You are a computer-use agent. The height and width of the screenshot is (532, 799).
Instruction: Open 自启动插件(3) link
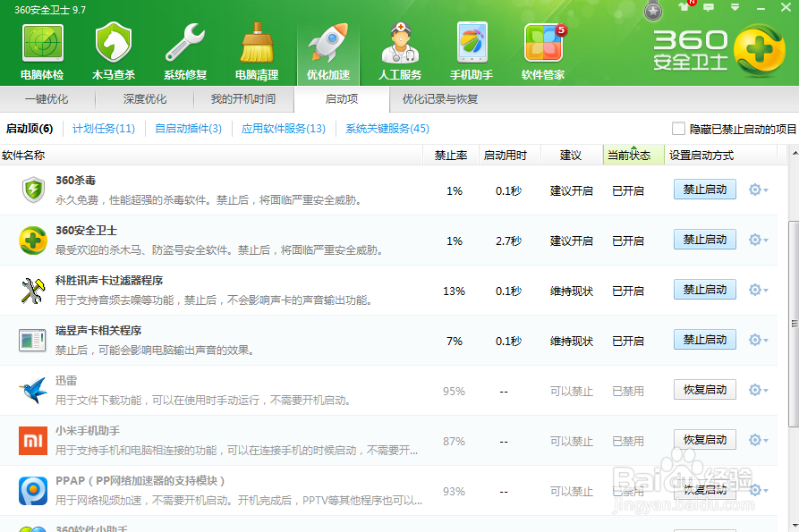pyautogui.click(x=188, y=129)
